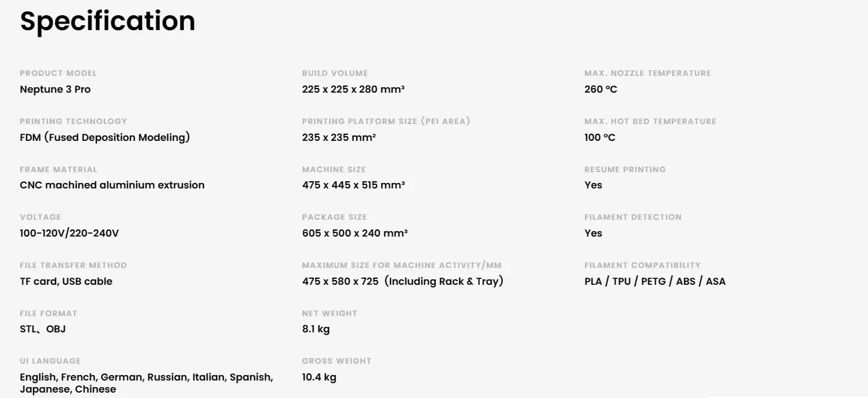Click the 10.4 kg gross weight value
This screenshot has height=398, width=868.
[319, 377]
